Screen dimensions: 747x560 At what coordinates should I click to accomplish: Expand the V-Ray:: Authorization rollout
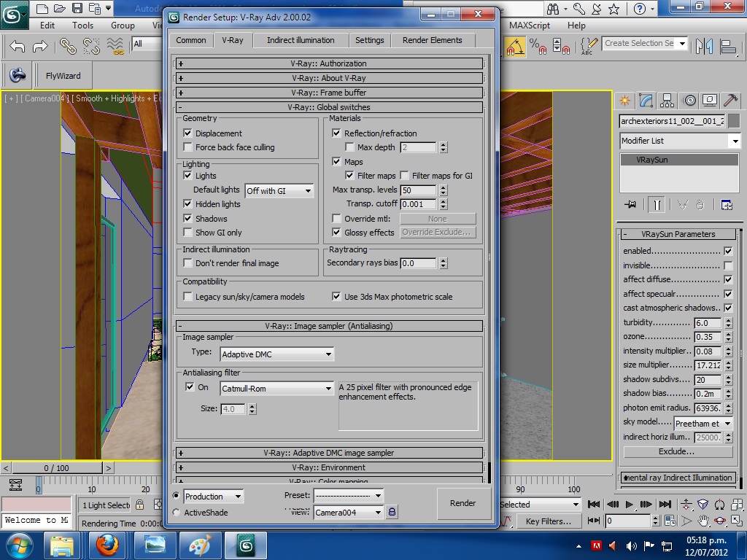[x=329, y=63]
